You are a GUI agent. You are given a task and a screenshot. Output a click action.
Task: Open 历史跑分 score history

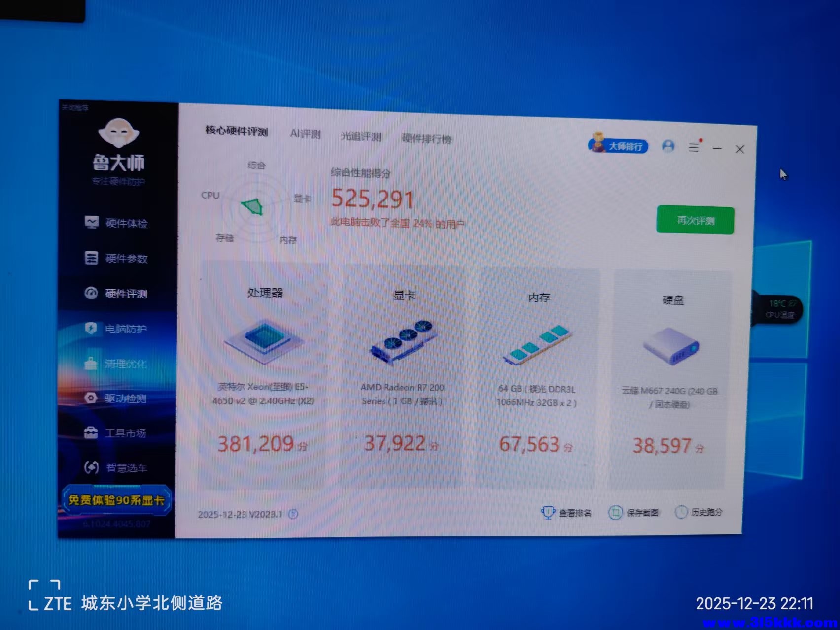point(699,512)
